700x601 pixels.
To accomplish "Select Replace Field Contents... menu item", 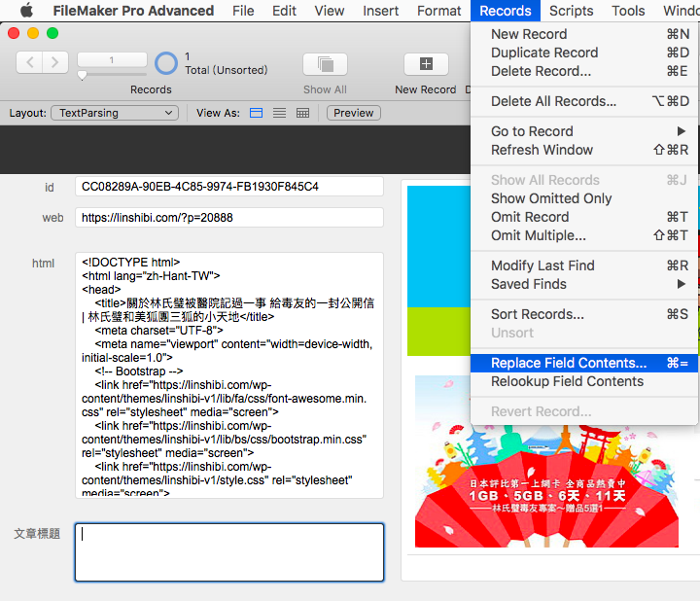I will tap(584, 363).
